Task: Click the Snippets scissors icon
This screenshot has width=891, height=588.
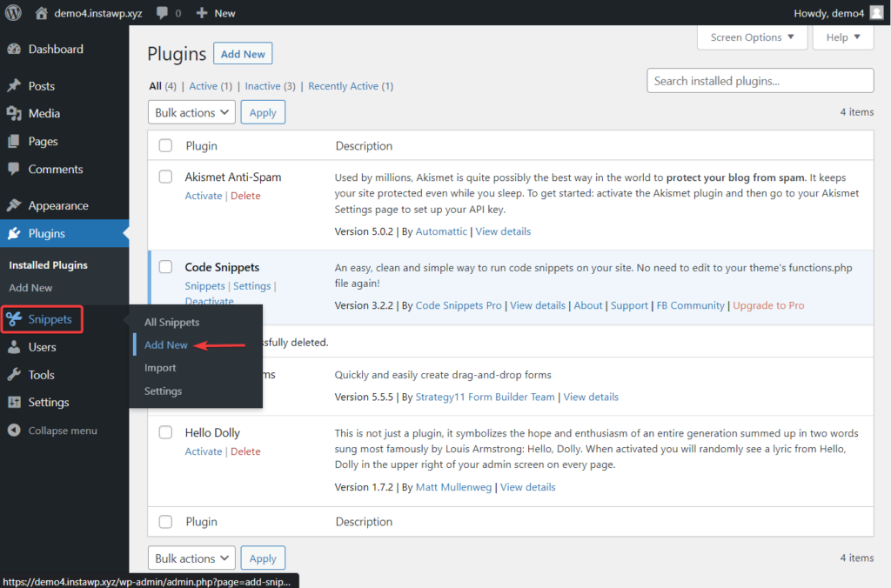Action: 14,319
